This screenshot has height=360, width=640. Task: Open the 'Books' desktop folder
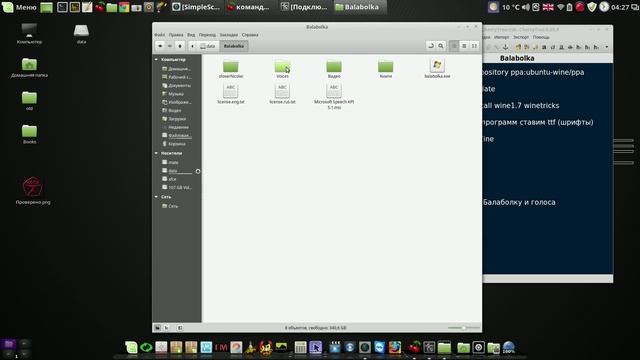pos(29,134)
